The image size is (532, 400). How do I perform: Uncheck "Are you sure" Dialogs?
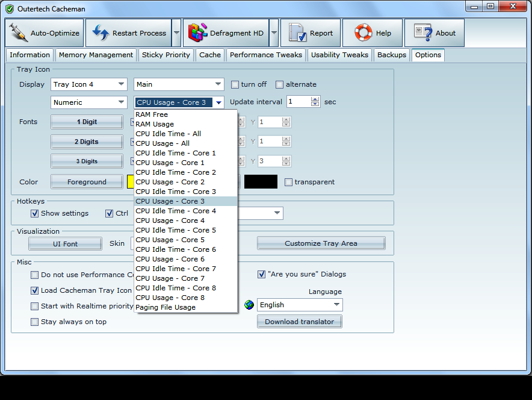point(261,274)
